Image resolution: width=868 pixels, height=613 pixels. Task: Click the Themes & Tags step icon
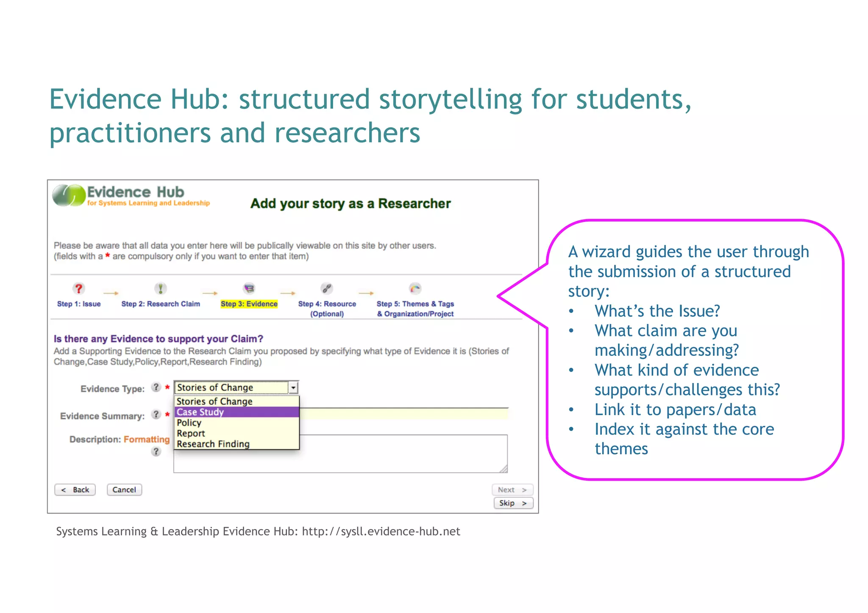[415, 288]
